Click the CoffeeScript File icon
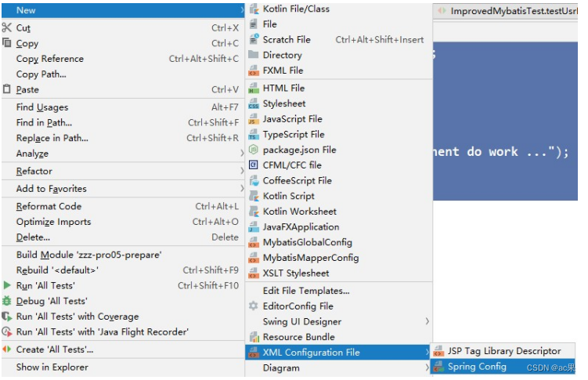Viewport: 588px width, 380px height. point(254,180)
